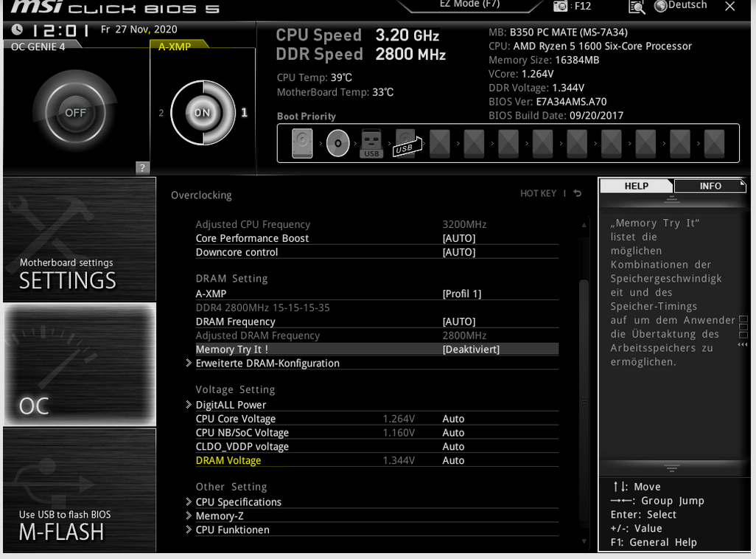The image size is (756, 559).
Task: Click the last empty boot priority slot
Action: 714,143
